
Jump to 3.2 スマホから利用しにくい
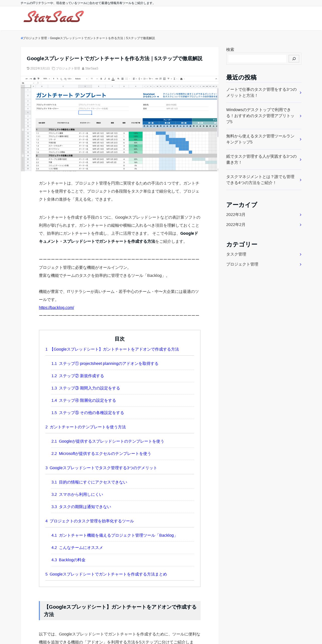[x=77, y=495]
